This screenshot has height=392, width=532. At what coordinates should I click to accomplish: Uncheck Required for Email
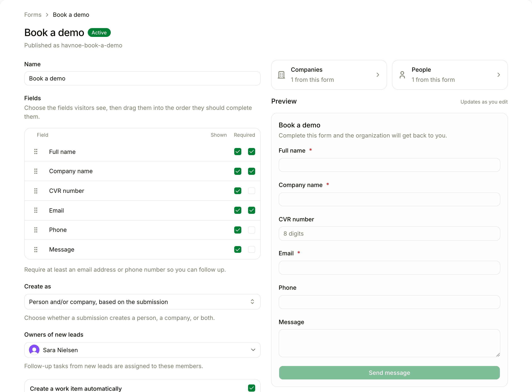[x=251, y=210]
